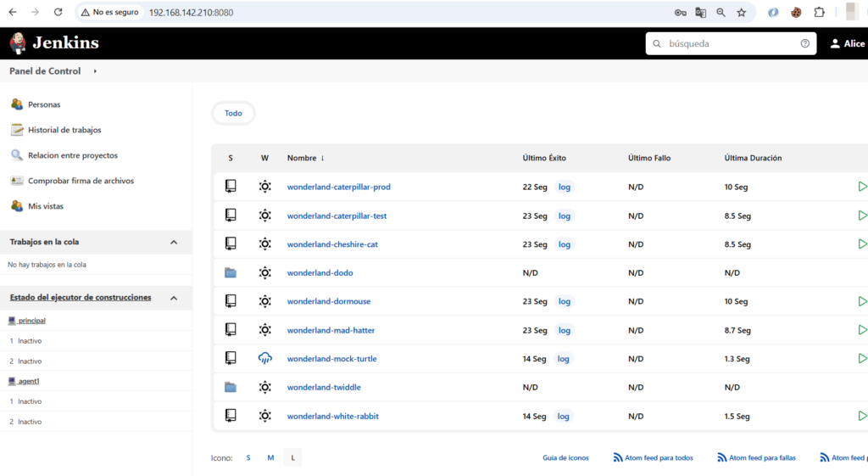Viewport: 868px width, 476px height.
Task: Go back in browser history
Action: coord(13,12)
